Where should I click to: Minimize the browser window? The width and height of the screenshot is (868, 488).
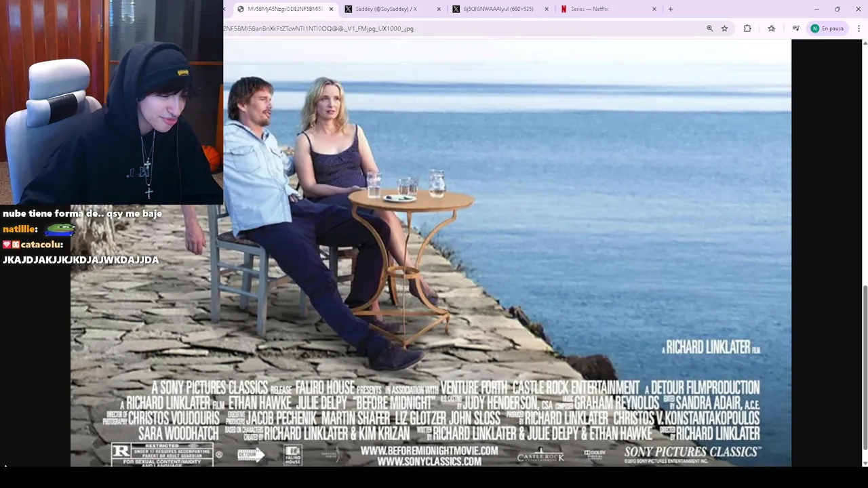point(816,9)
